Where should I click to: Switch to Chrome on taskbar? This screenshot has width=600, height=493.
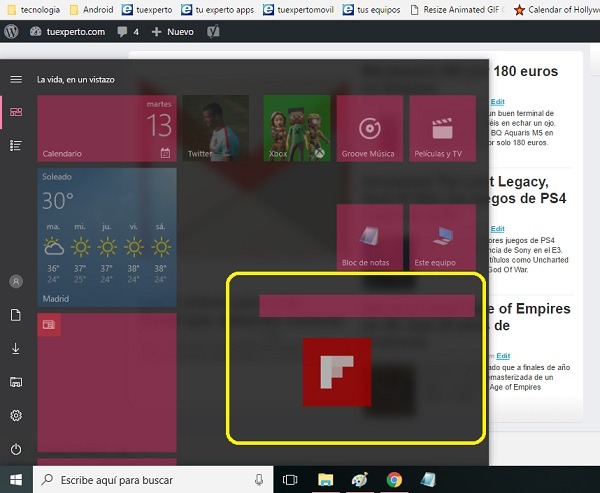coord(394,480)
